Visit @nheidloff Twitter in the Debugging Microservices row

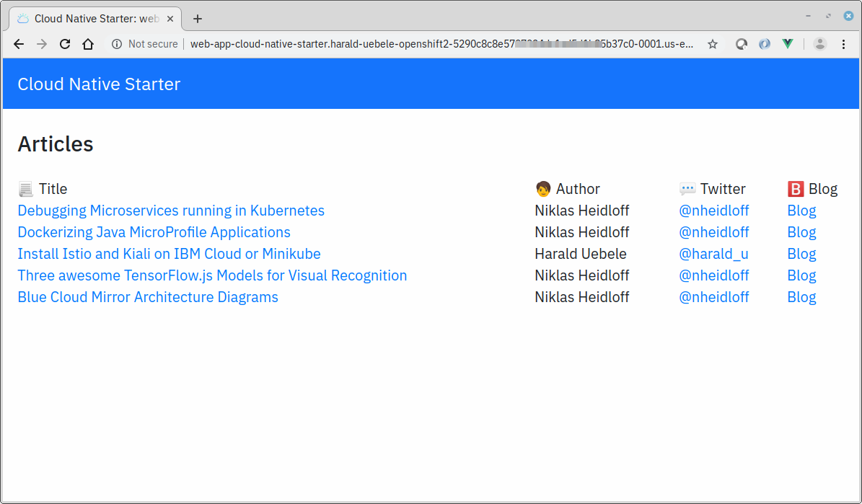[713, 211]
